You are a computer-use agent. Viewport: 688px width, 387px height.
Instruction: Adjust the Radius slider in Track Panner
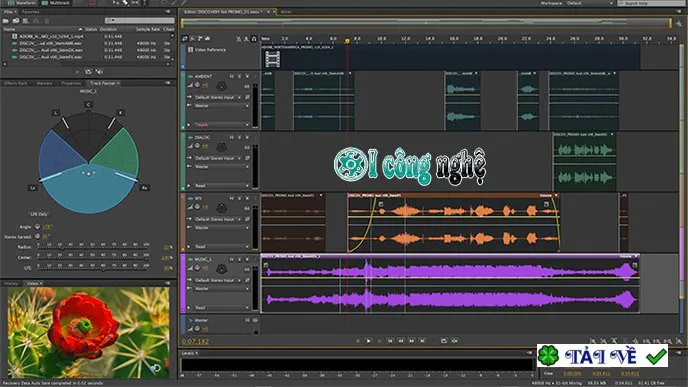pos(93,247)
